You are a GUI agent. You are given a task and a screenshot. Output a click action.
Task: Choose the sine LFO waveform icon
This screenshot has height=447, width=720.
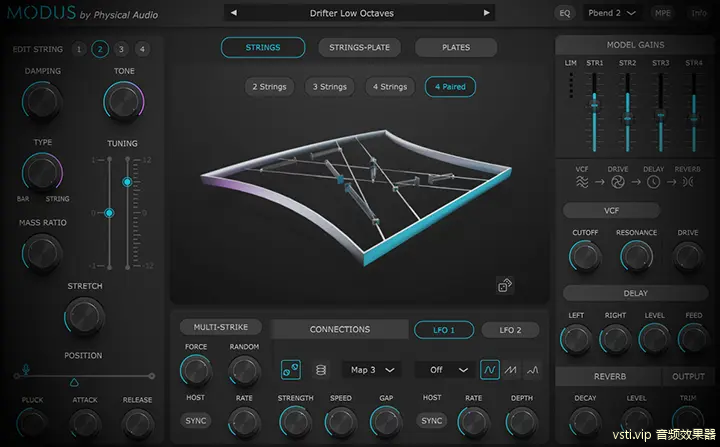pyautogui.click(x=489, y=370)
